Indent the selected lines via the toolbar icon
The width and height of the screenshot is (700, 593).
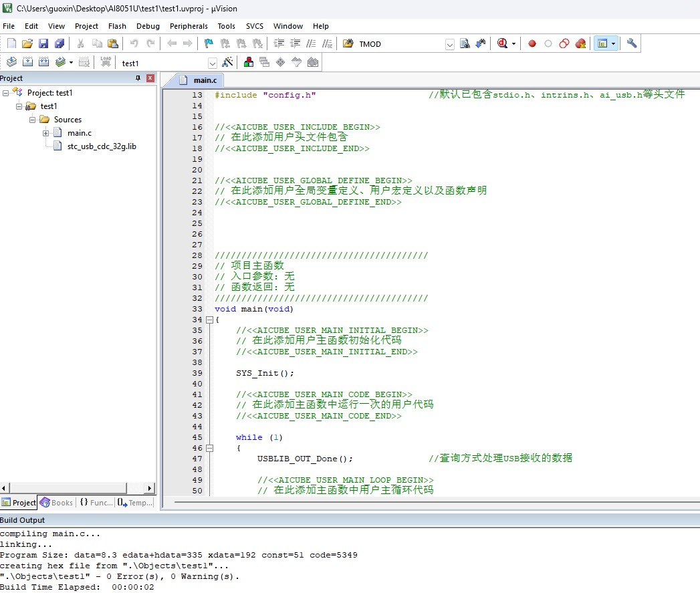tap(279, 43)
